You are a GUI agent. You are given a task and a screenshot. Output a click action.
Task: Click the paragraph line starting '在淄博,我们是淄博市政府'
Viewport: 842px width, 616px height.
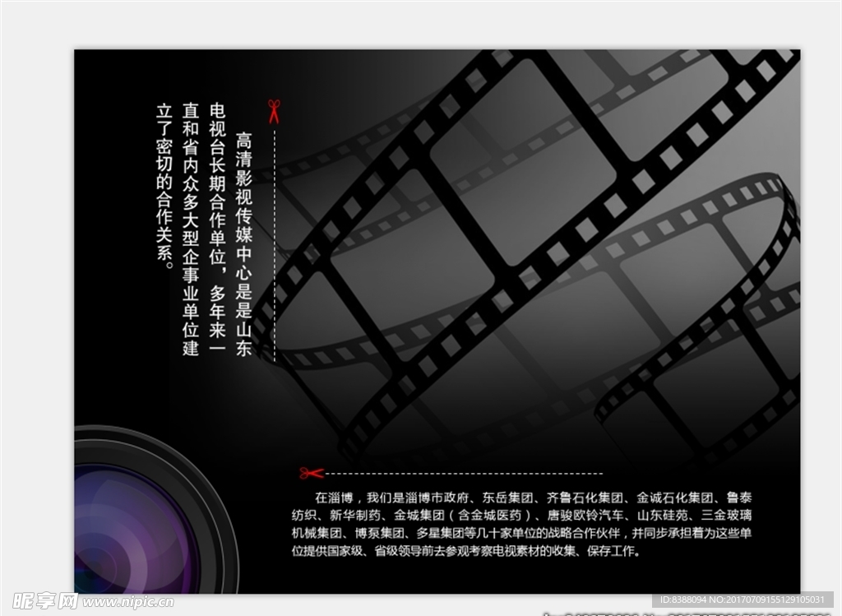click(533, 498)
